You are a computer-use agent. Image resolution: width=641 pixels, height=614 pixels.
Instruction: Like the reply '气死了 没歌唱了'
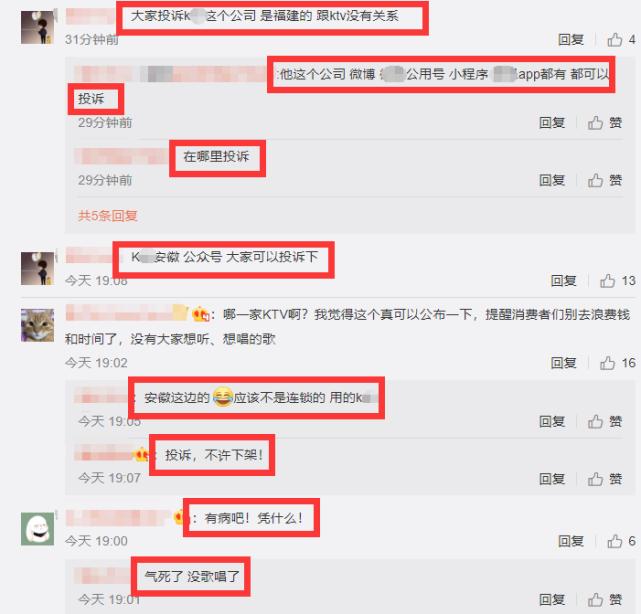coord(604,600)
